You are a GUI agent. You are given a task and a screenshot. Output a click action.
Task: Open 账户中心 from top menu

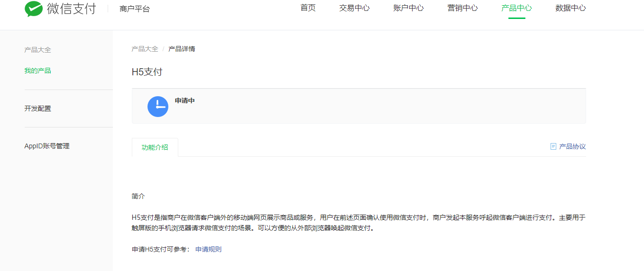(x=408, y=8)
